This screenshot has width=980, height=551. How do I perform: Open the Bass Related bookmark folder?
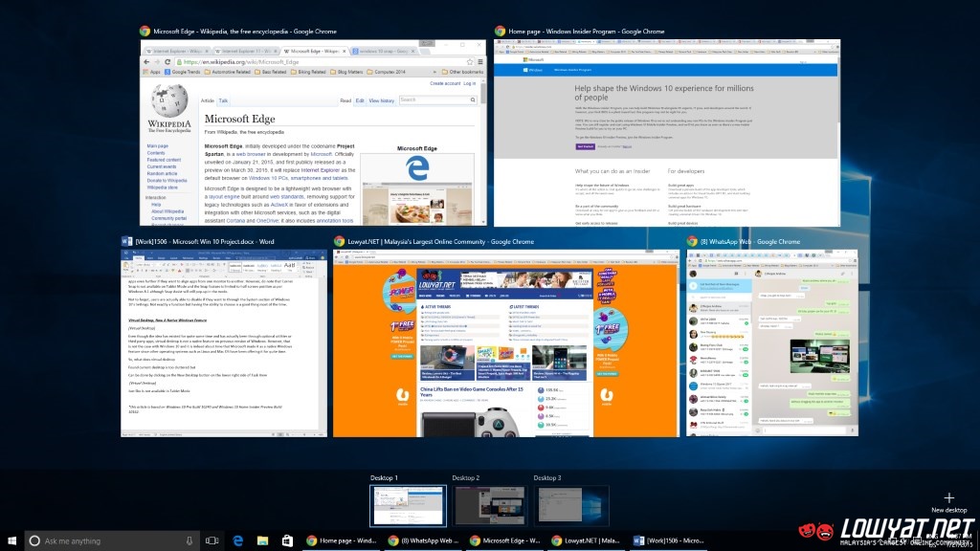click(270, 72)
